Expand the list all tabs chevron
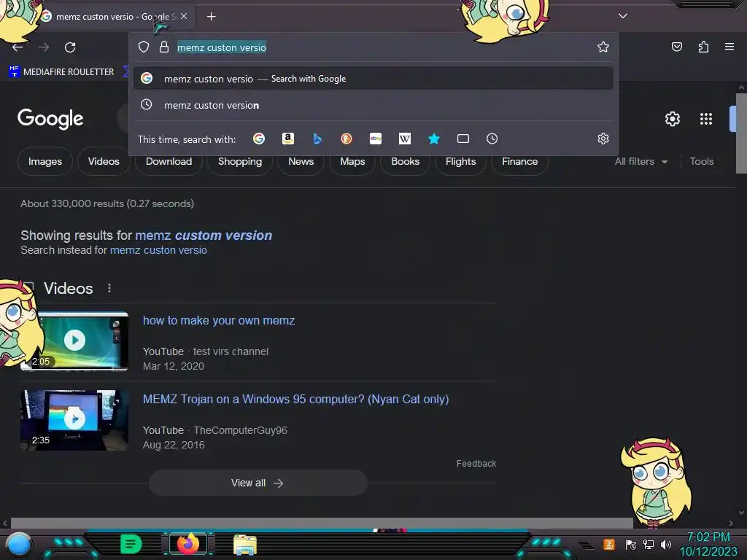Screen dimensions: 747x560 coord(623,16)
